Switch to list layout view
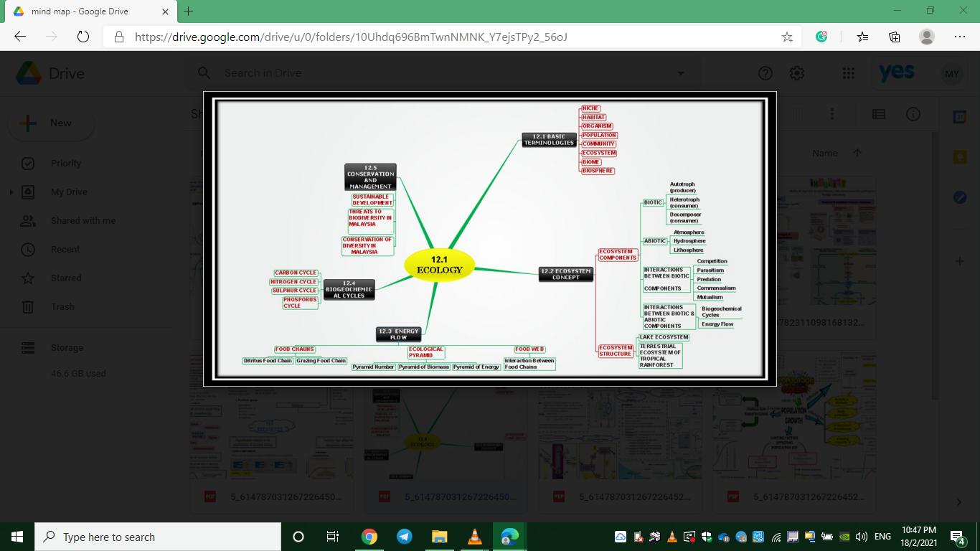 click(879, 114)
